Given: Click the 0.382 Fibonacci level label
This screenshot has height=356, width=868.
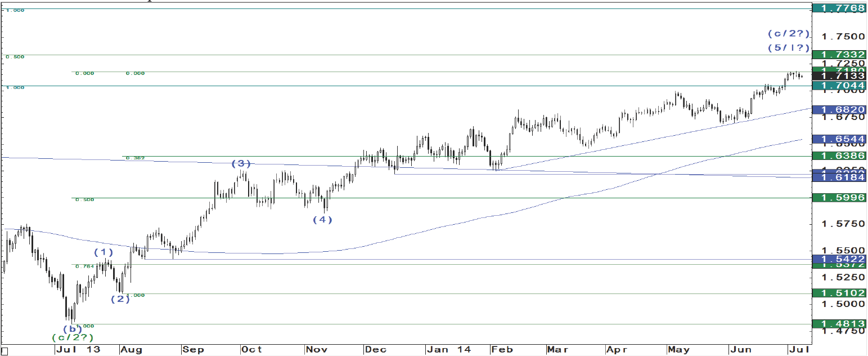Looking at the screenshot, I should (135, 158).
